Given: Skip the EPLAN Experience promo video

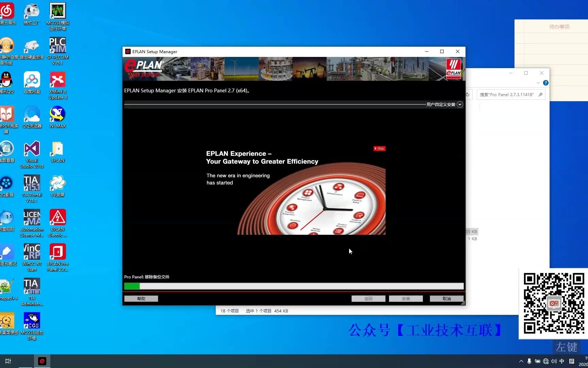Looking at the screenshot, I should tap(379, 149).
